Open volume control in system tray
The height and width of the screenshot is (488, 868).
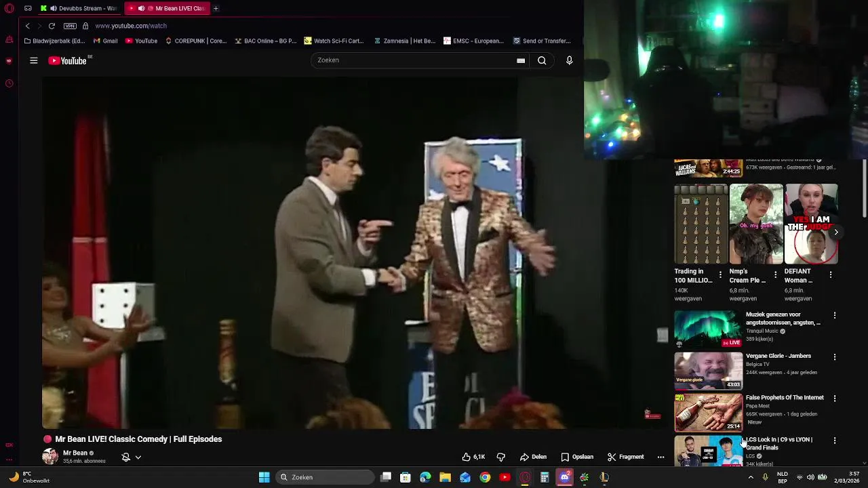pyautogui.click(x=810, y=477)
